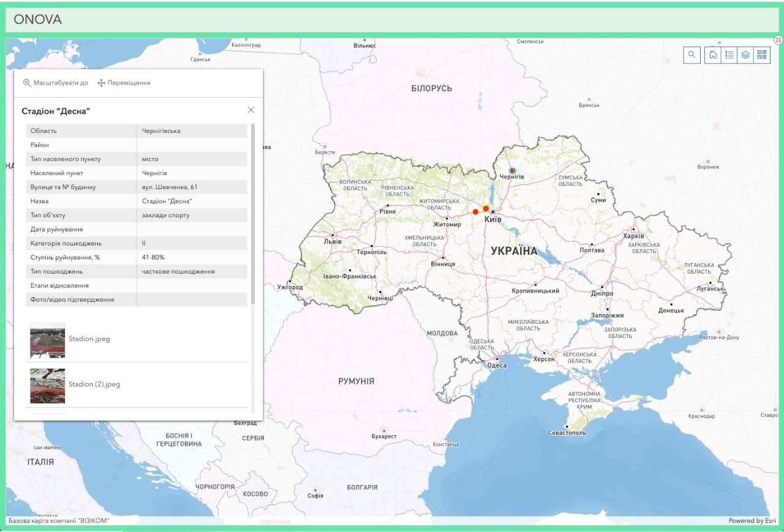Click the Фото/відео підтвердження label
784x532 pixels.
(x=72, y=300)
